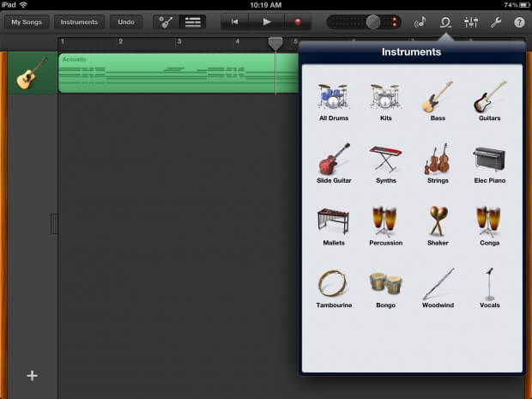This screenshot has height=399, width=532.
Task: Click bar 3 on the ruler
Action: point(179,42)
